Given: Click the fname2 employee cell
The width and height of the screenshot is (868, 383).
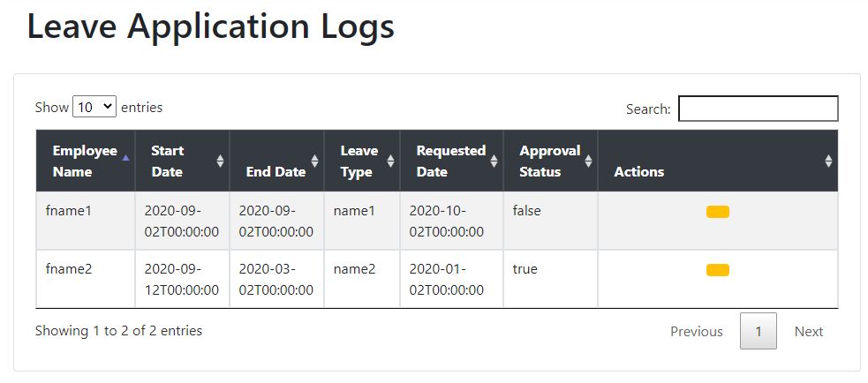Looking at the screenshot, I should click(69, 269).
